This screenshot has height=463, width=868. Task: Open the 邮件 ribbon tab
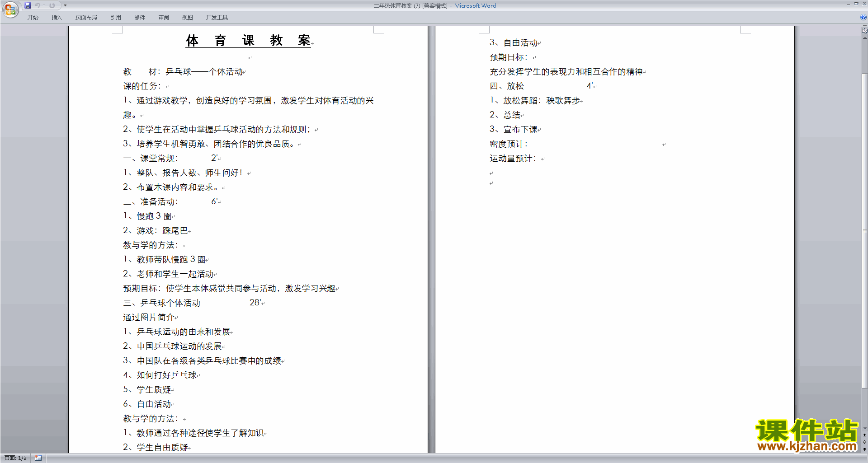pyautogui.click(x=140, y=18)
